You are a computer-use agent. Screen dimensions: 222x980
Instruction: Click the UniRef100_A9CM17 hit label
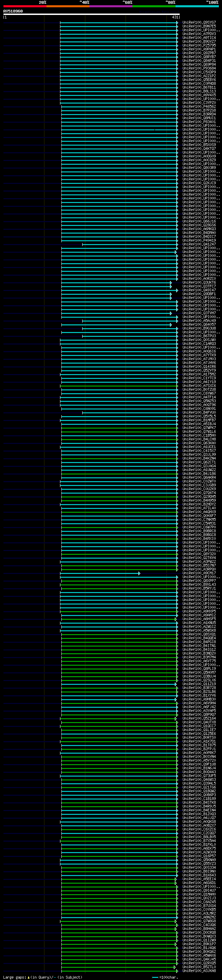point(199,573)
